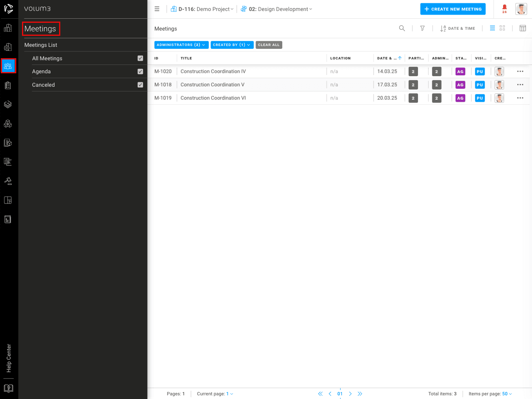Screen dimensions: 532x399
Task: Toggle the Canceled checkbox
Action: click(140, 85)
